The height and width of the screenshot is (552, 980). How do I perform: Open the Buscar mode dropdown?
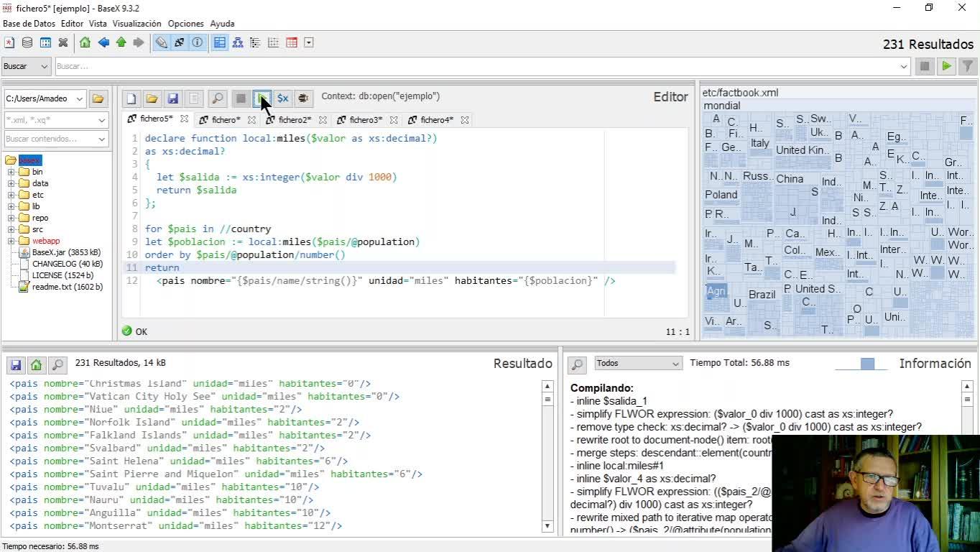[26, 66]
